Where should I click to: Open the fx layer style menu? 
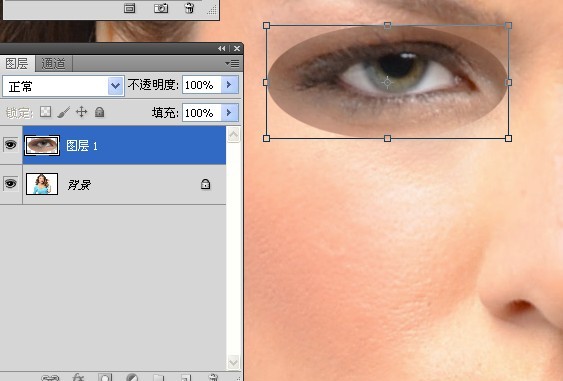click(78, 377)
